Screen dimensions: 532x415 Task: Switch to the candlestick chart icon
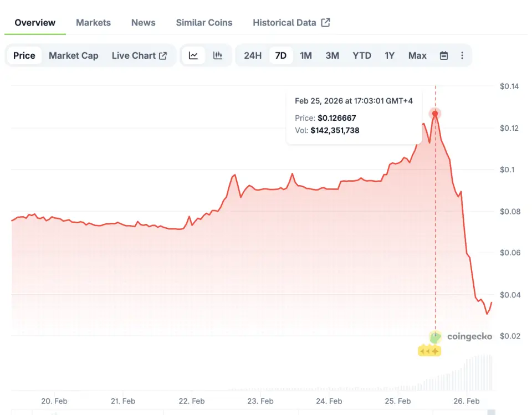[x=218, y=55]
